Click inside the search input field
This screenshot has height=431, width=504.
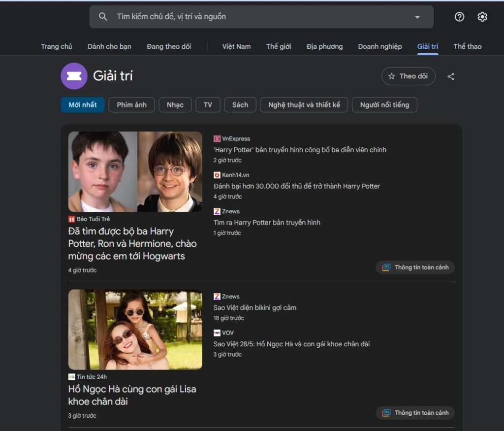(x=256, y=17)
